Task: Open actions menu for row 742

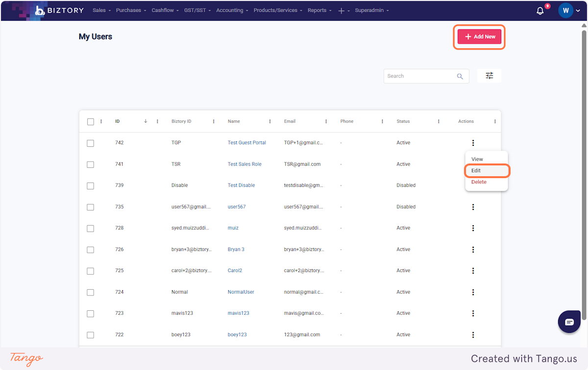Action: (x=473, y=143)
